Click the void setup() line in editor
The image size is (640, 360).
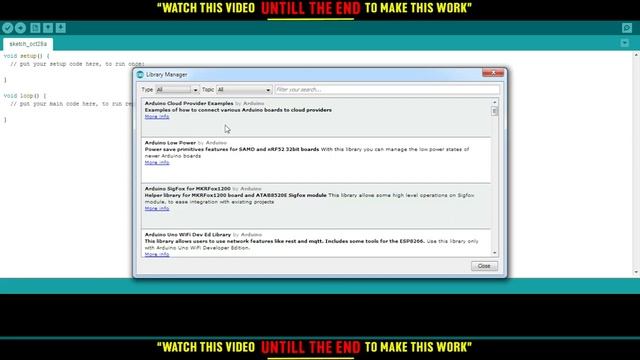27,56
